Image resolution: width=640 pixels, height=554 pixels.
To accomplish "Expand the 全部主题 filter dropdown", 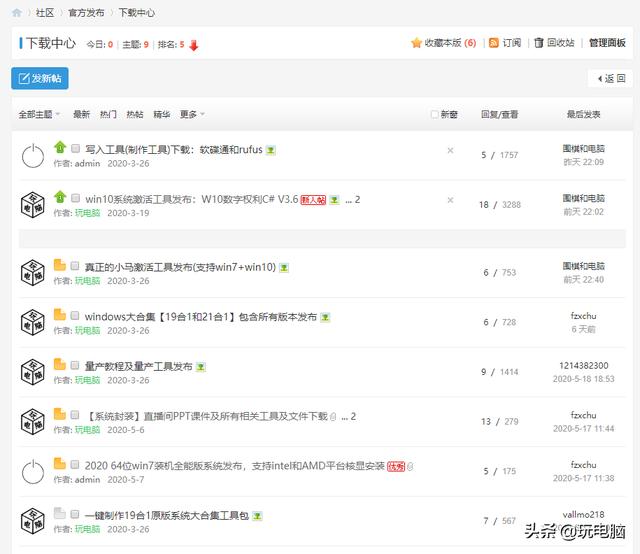I will point(40,114).
